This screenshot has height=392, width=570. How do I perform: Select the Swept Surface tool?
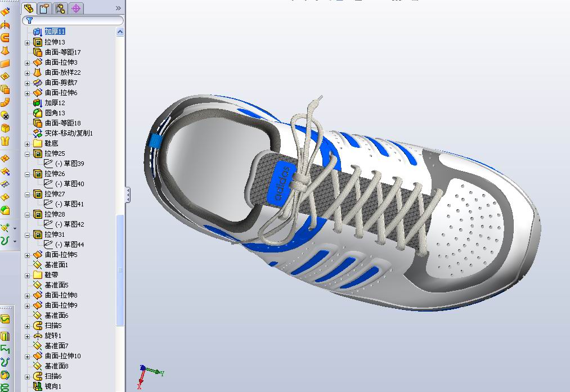click(x=5, y=38)
